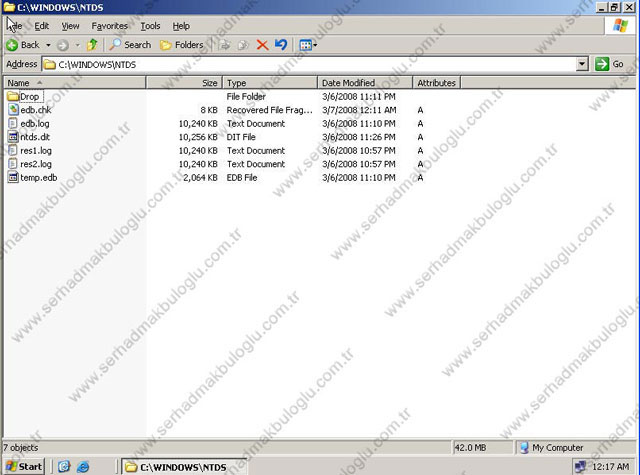Click the Show Desktop quick launch icon

(x=64, y=466)
